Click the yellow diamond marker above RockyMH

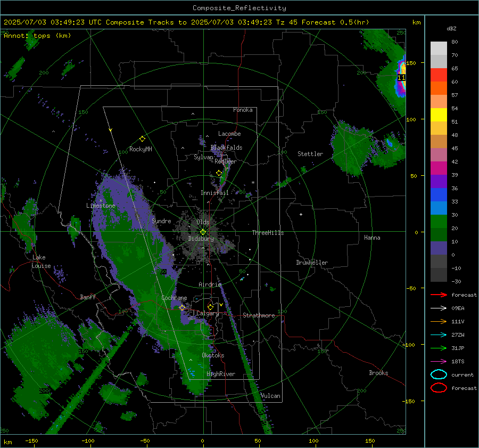(142, 139)
